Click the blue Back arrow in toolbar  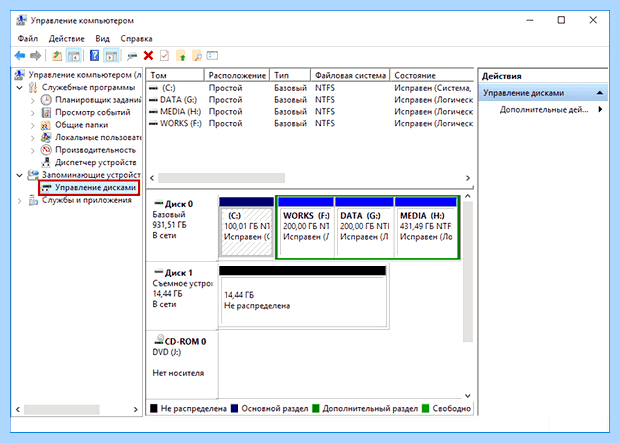click(x=19, y=56)
